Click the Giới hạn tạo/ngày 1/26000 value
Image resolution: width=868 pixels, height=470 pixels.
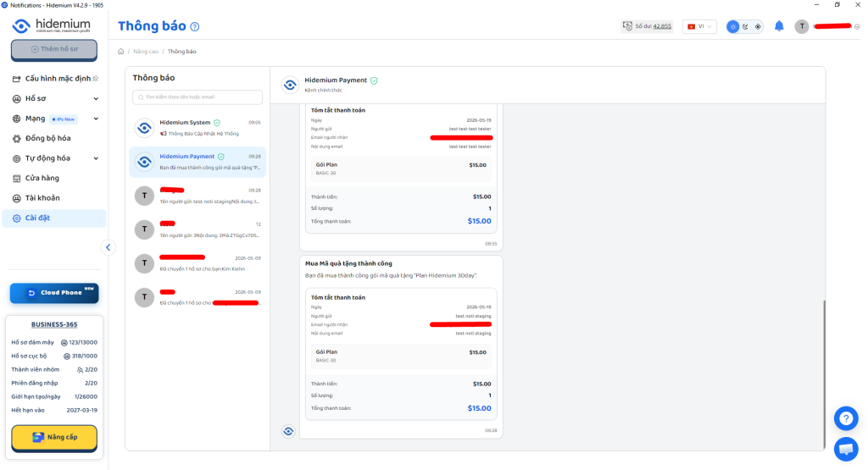click(86, 397)
